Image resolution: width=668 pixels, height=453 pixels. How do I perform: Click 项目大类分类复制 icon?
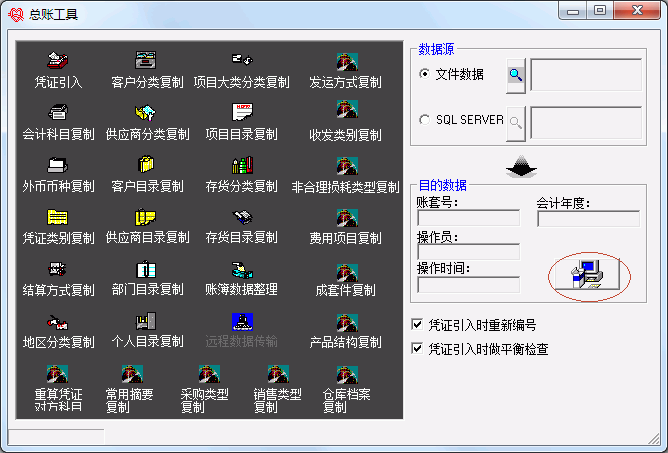point(242,60)
